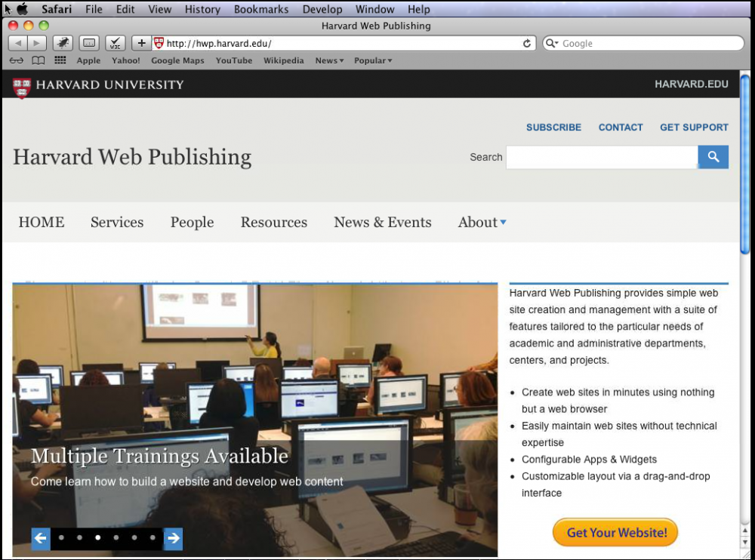The width and height of the screenshot is (755, 560).
Task: Open the Bookmarks menu
Action: pyautogui.click(x=261, y=9)
